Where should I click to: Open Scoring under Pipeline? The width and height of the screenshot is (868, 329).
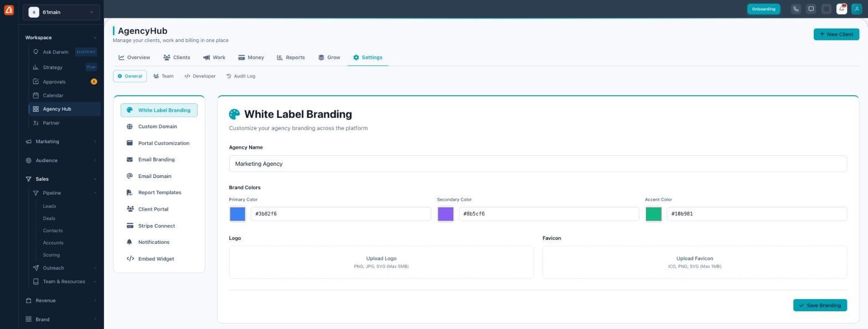click(51, 255)
